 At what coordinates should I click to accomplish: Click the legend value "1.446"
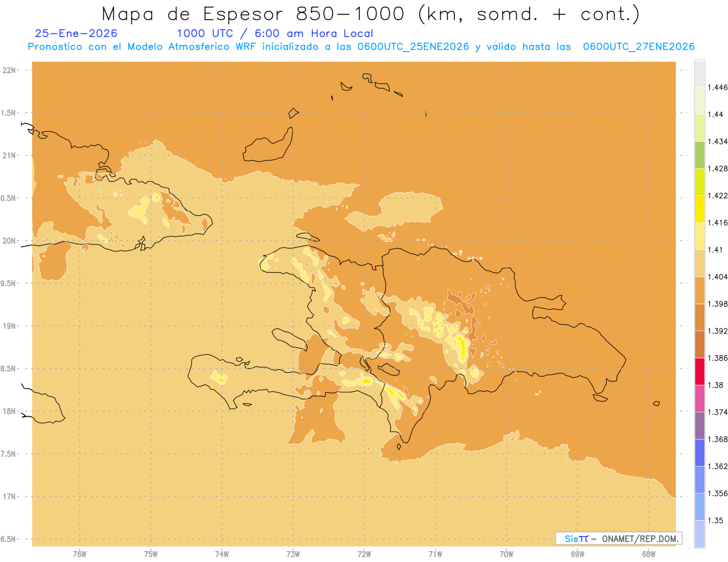[x=718, y=87]
